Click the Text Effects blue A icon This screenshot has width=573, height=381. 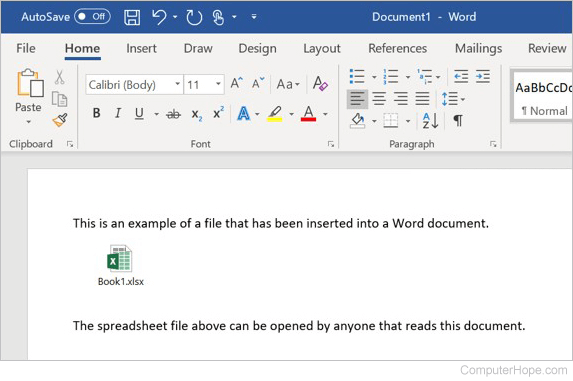click(x=244, y=114)
